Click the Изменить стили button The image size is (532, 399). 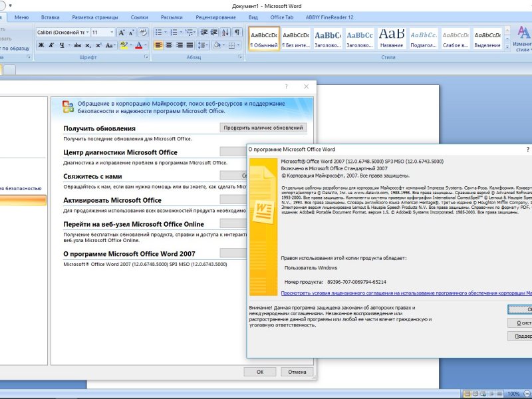tap(523, 40)
